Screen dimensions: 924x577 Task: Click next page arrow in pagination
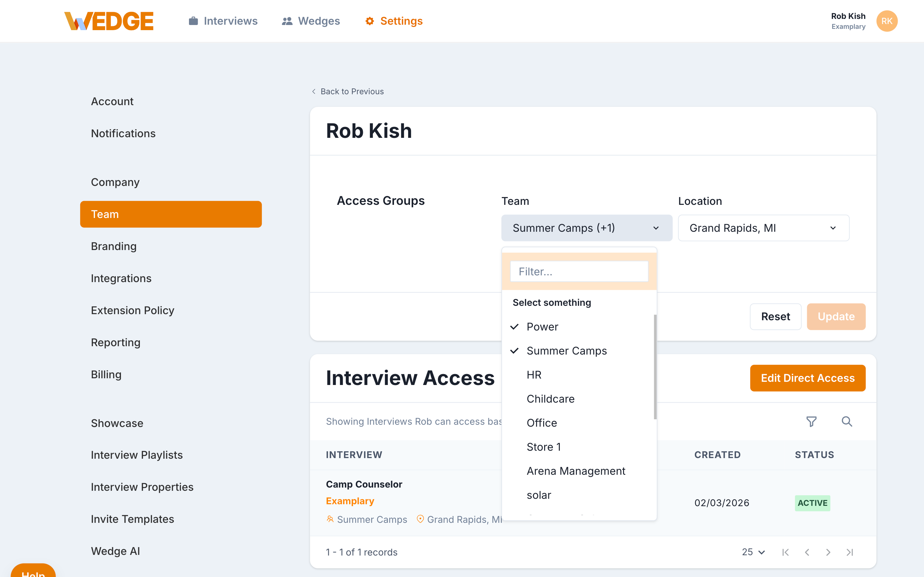click(x=828, y=552)
